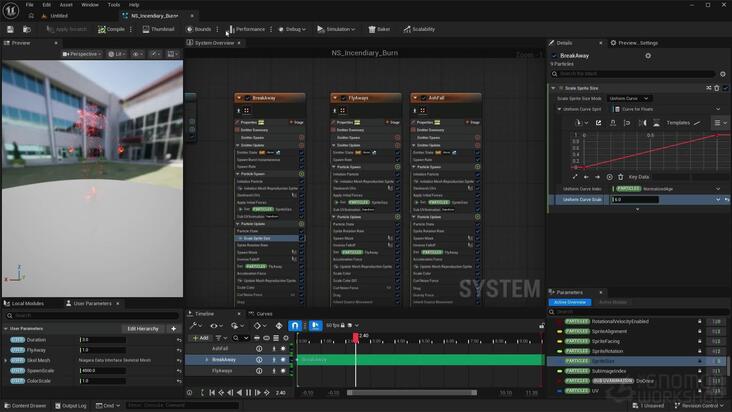
Task: Click the details search bar
Action: (x=633, y=74)
